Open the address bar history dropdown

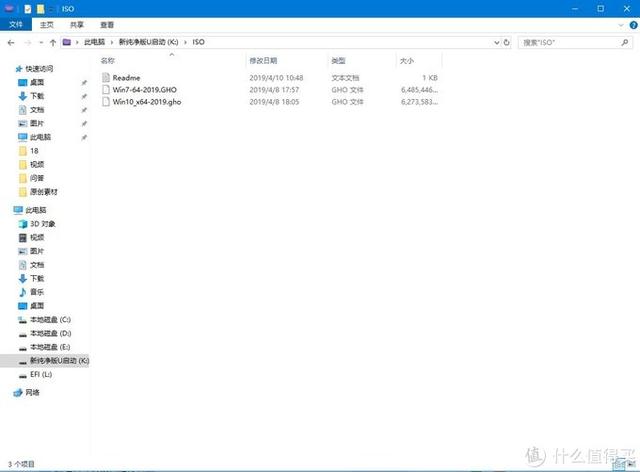pos(496,42)
